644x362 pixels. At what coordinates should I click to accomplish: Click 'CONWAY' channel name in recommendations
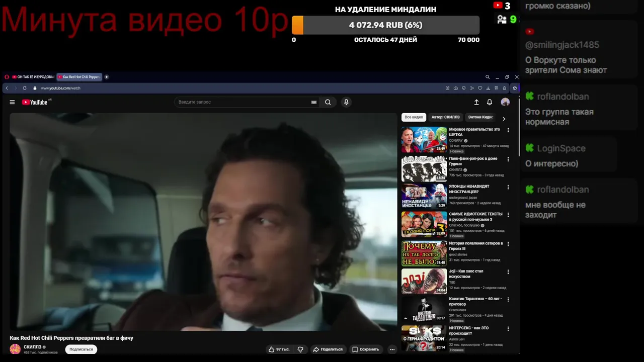pos(456,141)
